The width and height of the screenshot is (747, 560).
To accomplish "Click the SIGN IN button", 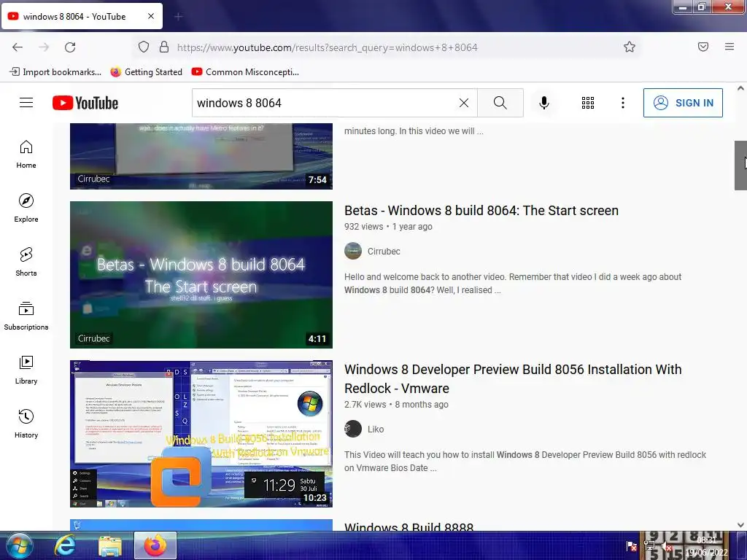I will point(683,103).
